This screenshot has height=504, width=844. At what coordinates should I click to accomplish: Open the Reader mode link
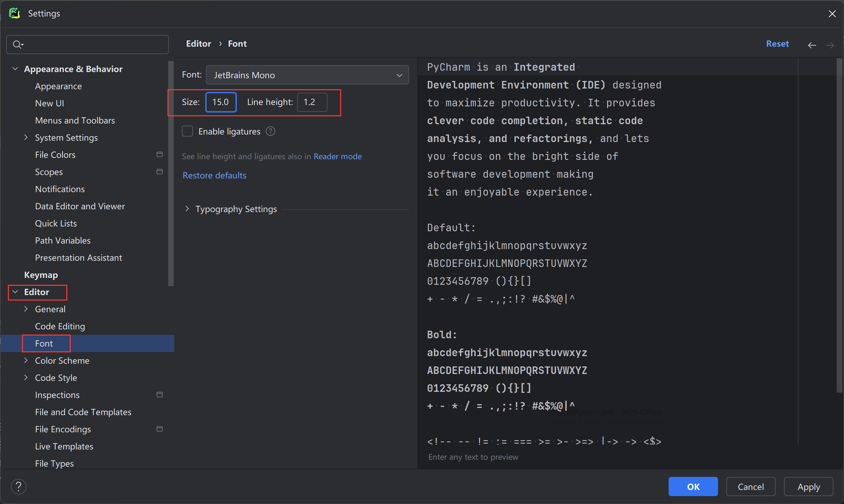[337, 156]
